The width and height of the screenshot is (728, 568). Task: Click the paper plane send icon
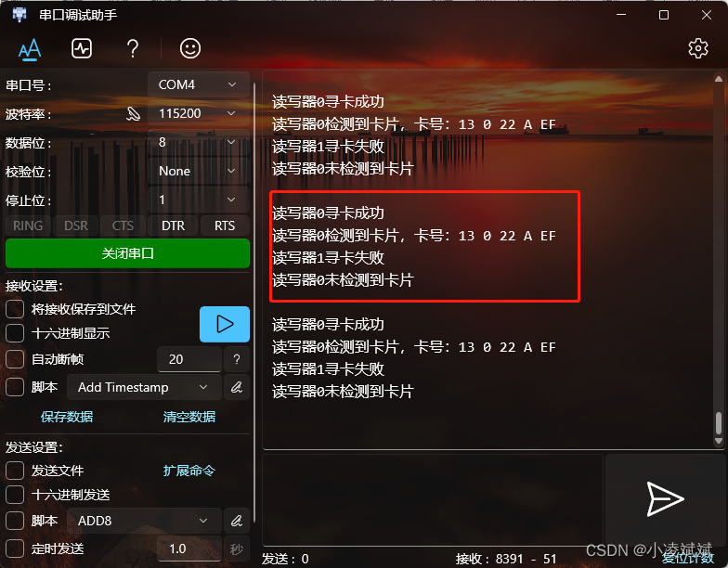coord(665,499)
